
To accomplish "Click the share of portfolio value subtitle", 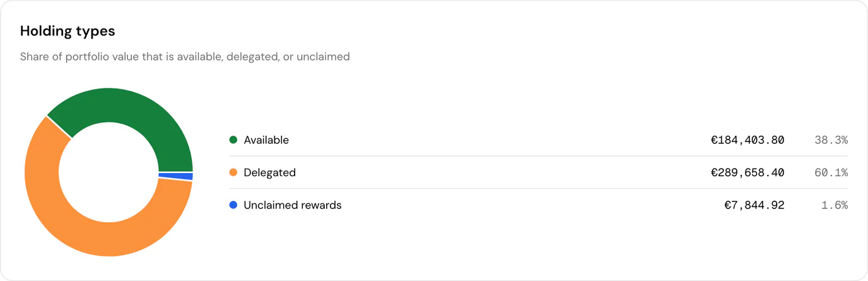I will click(185, 57).
